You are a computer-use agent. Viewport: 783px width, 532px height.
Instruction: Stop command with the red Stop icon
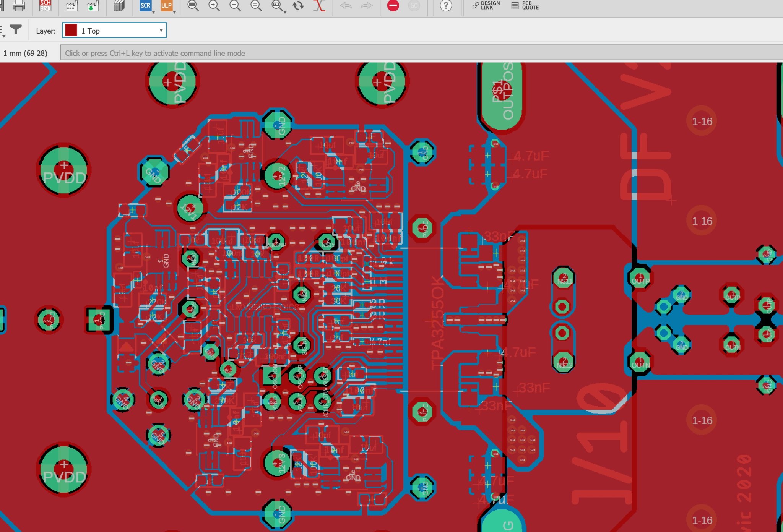(393, 5)
